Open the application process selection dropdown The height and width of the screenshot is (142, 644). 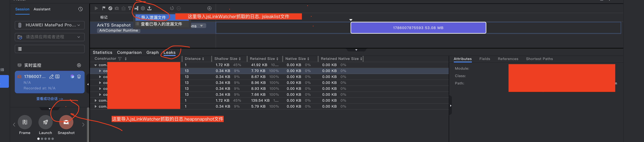coord(50,37)
